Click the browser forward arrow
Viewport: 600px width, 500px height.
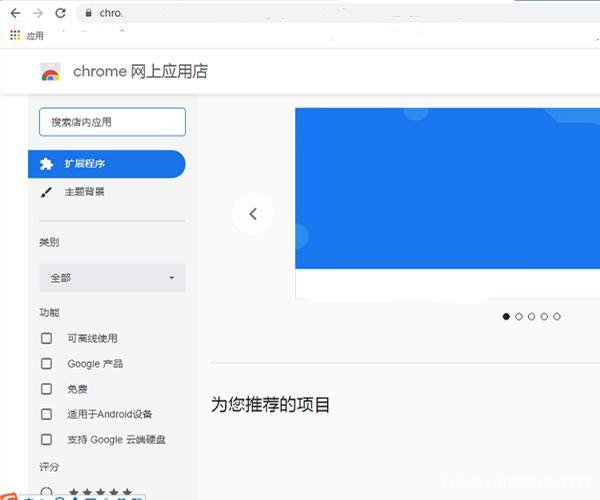coord(38,13)
